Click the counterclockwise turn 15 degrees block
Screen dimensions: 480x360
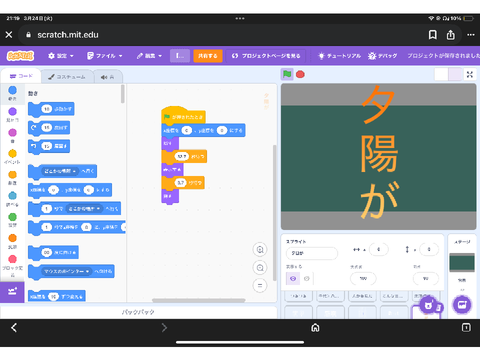tap(49, 146)
